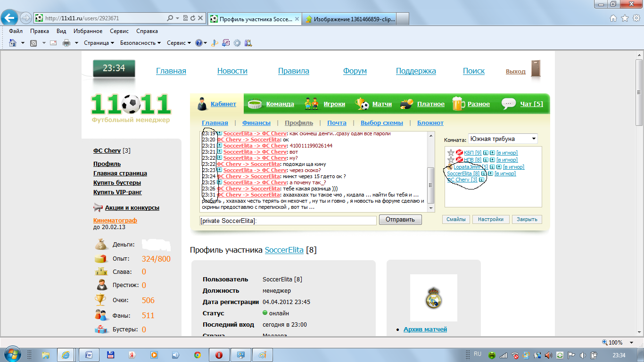
Task: Click the RSS feeds toolbar icon
Action: click(x=33, y=43)
